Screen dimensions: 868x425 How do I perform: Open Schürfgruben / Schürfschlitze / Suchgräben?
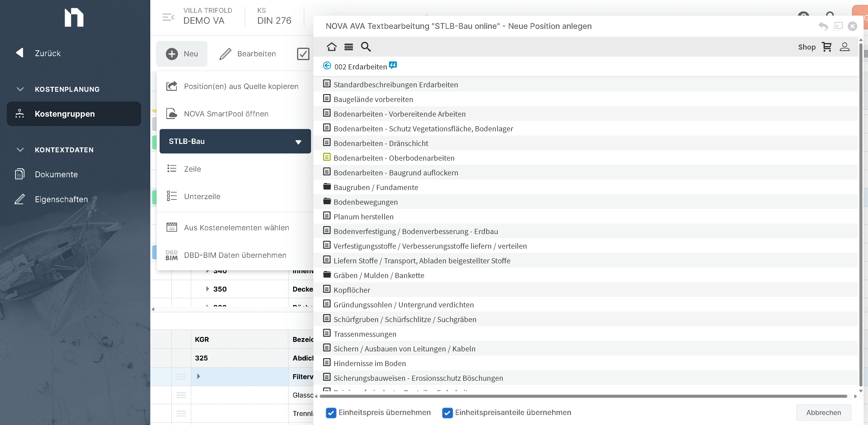(405, 320)
